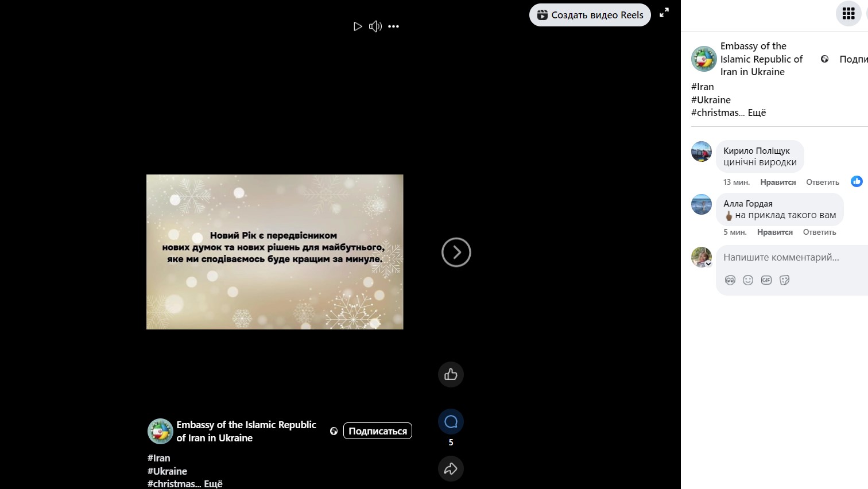
Task: Open the three-dot video options menu
Action: click(x=393, y=26)
